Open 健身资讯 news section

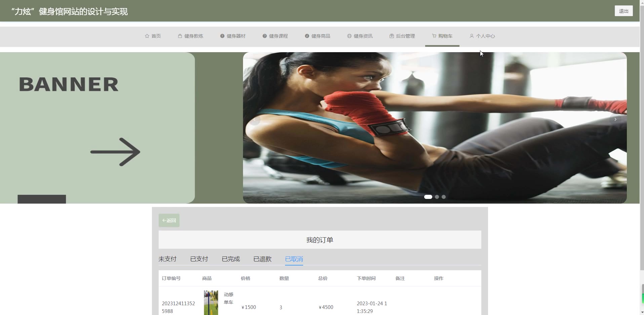click(x=360, y=36)
